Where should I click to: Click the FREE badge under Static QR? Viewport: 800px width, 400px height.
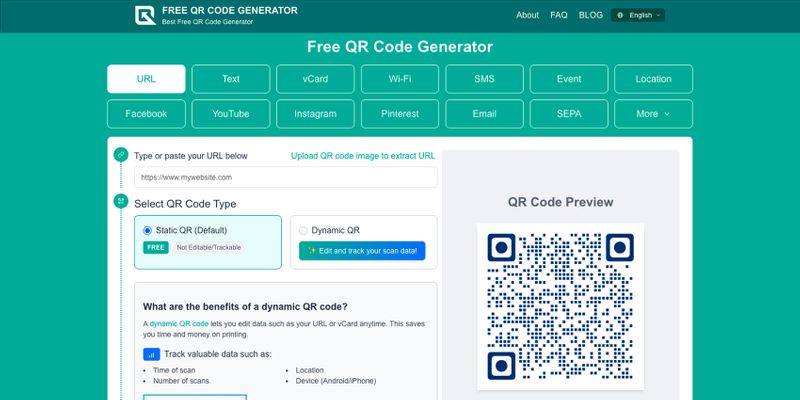coord(156,247)
